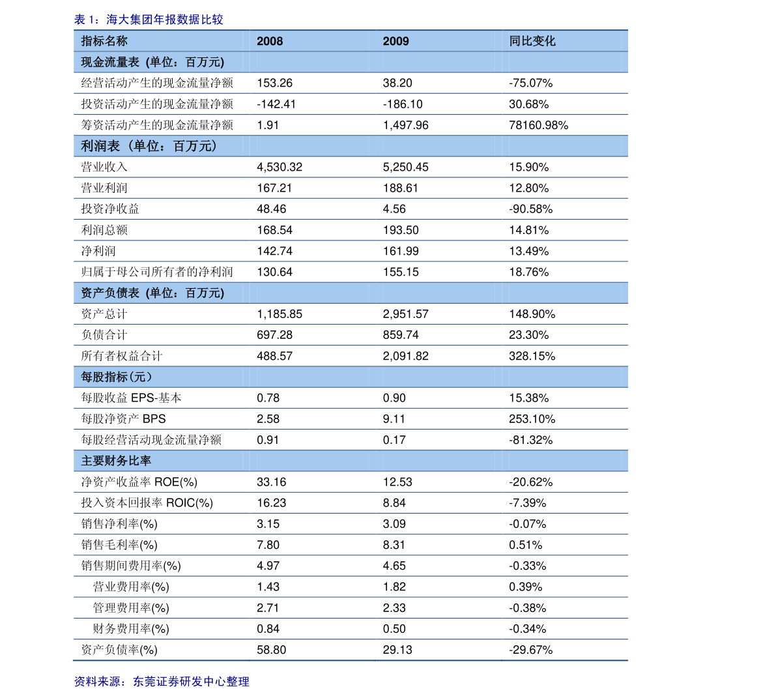Click the 管理费用率(%) row label
This screenshot has width=776, height=700.
131,608
